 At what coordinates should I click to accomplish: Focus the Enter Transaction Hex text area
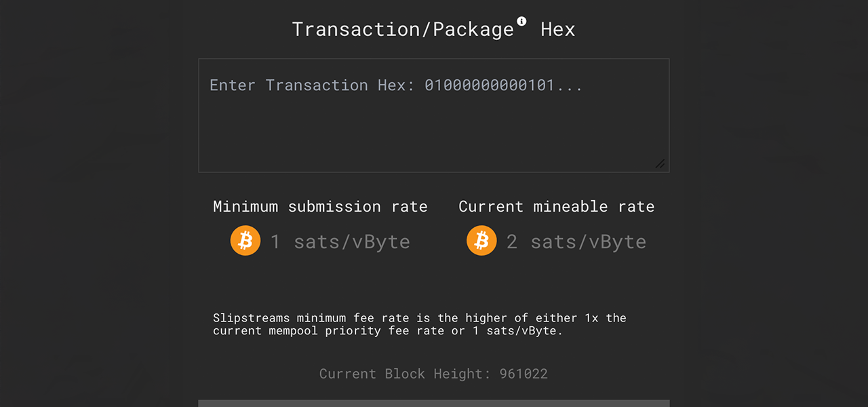(434, 115)
